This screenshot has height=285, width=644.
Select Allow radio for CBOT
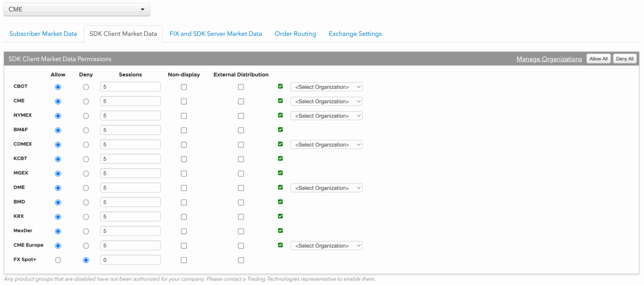pos(58,87)
